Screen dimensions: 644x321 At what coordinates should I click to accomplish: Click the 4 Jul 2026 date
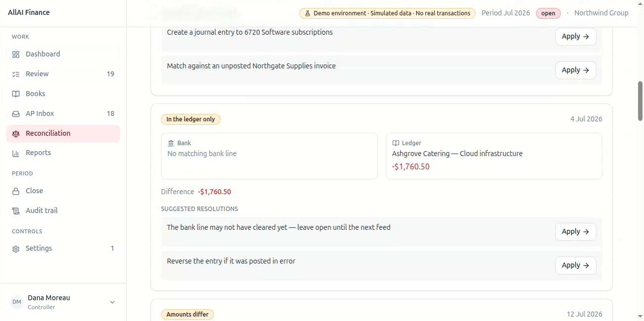tap(586, 119)
